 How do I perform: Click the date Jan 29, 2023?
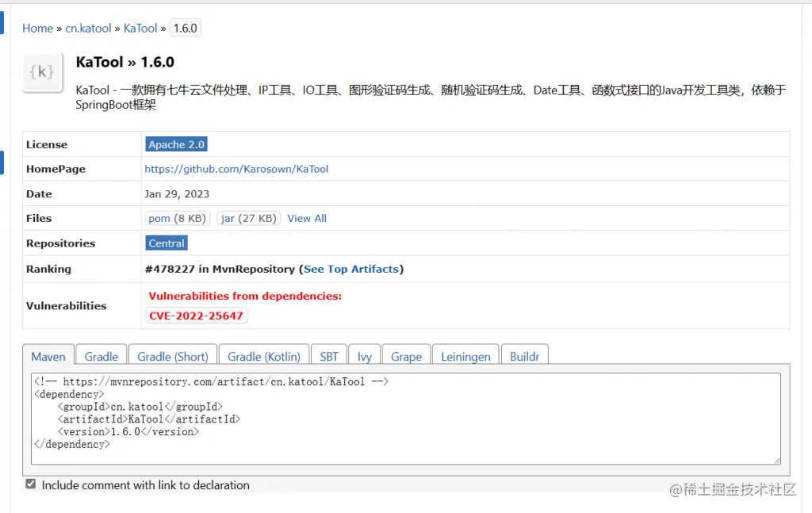click(177, 193)
